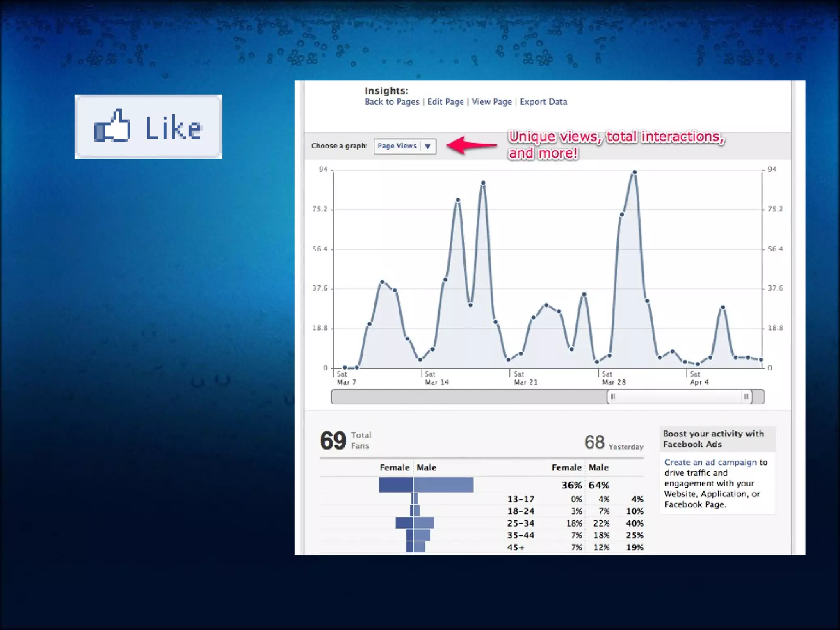This screenshot has height=630, width=840.
Task: Click right handle of the date range slider
Action: [746, 397]
